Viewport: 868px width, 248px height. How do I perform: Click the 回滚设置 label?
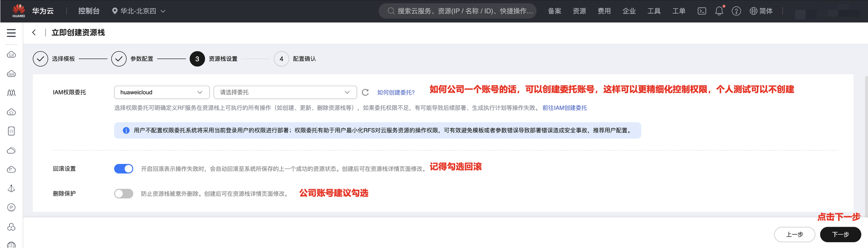(64, 169)
